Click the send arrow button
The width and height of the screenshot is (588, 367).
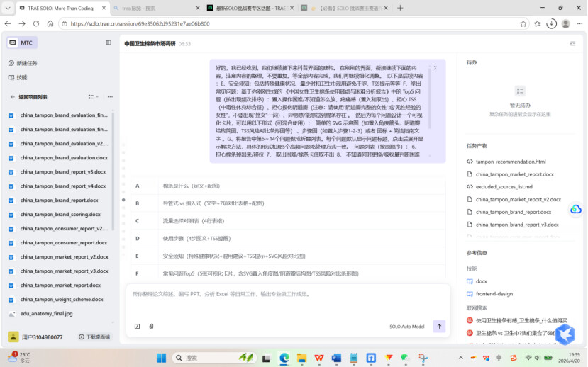tap(439, 326)
